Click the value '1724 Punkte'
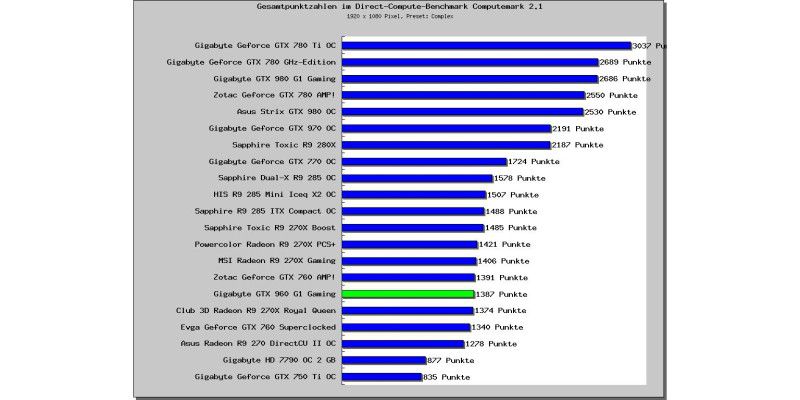 534,162
